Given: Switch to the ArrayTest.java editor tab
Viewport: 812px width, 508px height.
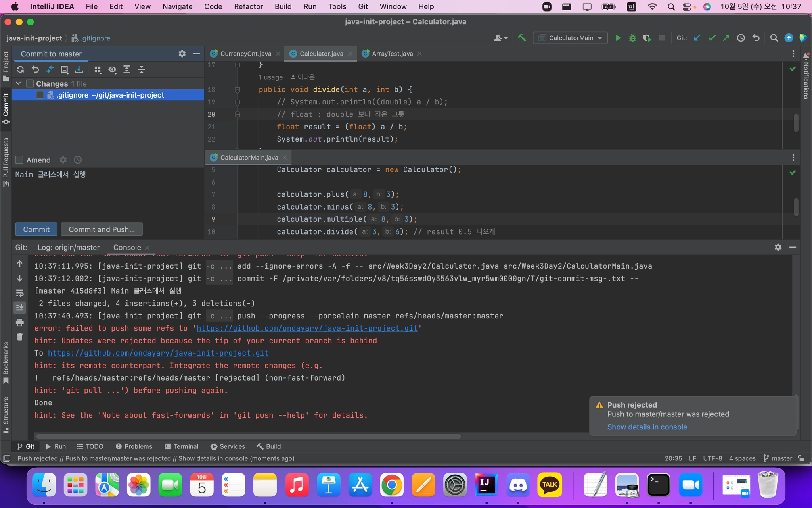Looking at the screenshot, I should click(x=392, y=54).
